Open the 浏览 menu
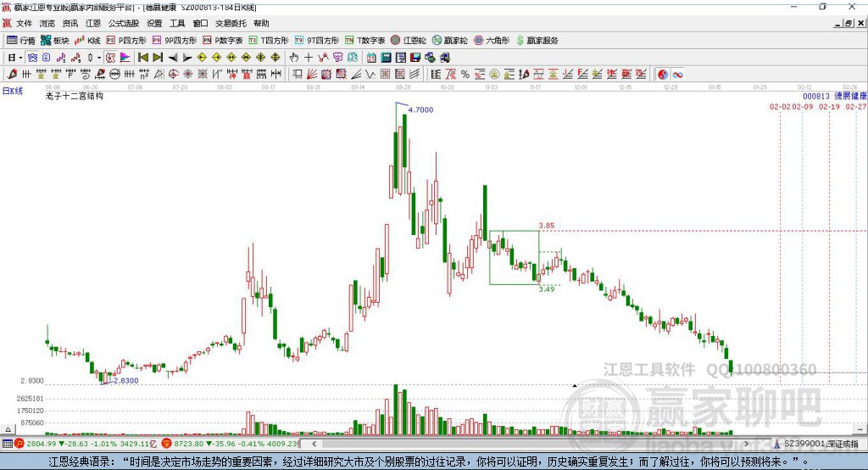 (47, 23)
